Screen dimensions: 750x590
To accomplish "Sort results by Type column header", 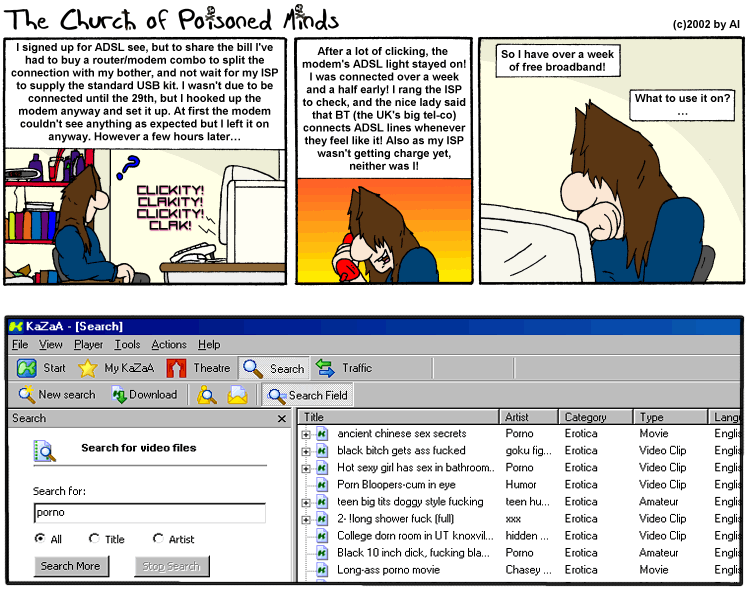I will click(671, 417).
